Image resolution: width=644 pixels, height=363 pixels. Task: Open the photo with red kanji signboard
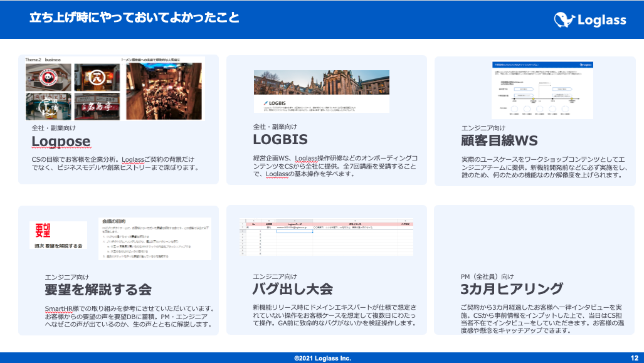pyautogui.click(x=97, y=107)
